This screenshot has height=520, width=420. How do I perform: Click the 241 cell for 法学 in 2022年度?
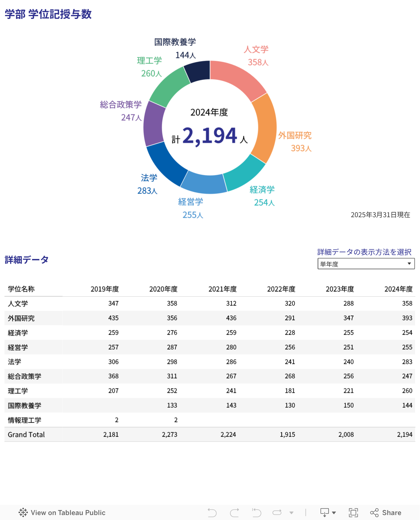pos(290,362)
